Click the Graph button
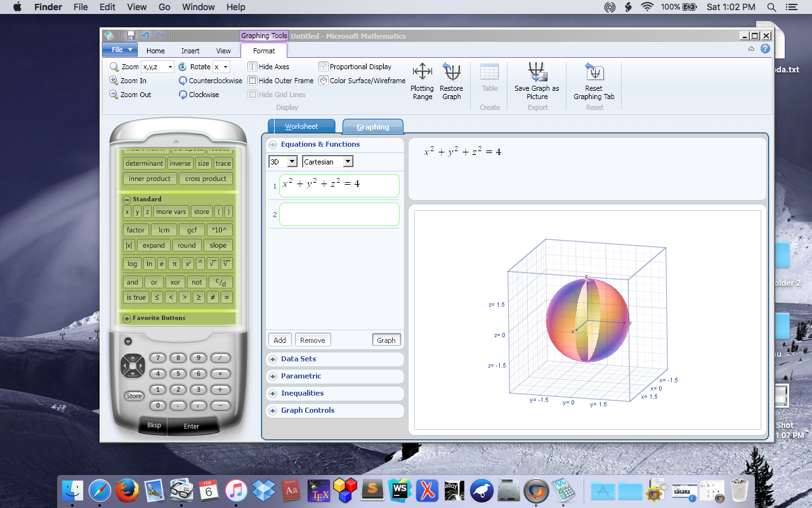The image size is (812, 508). pos(386,340)
